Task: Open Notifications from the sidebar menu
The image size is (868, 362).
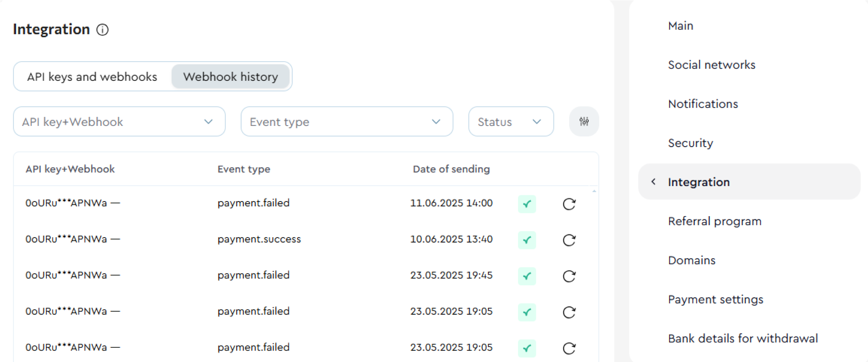Action: [703, 104]
